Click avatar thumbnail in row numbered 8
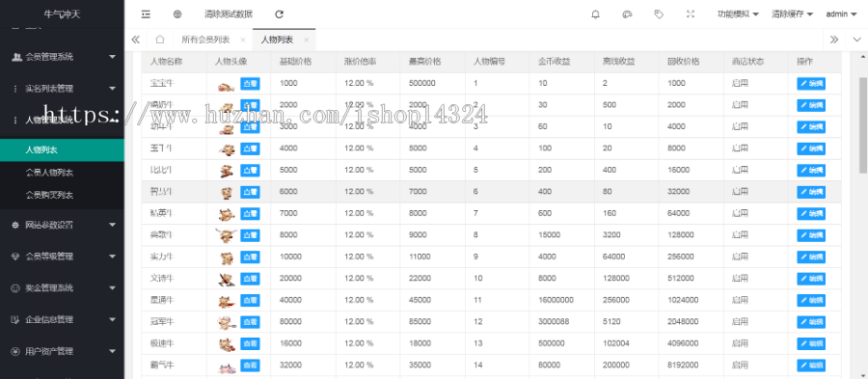The width and height of the screenshot is (868, 379). click(x=226, y=235)
